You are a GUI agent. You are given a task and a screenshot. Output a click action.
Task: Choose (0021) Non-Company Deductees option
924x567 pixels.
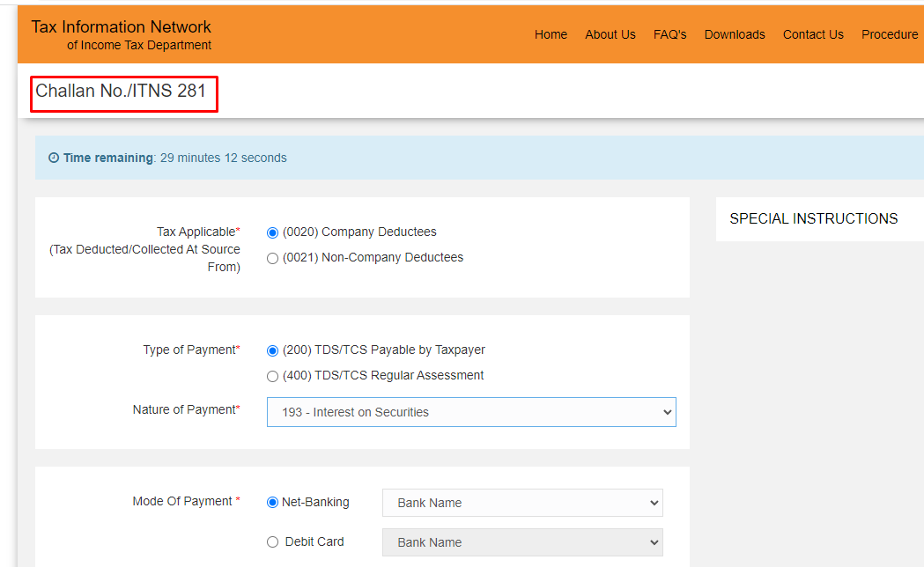272,257
